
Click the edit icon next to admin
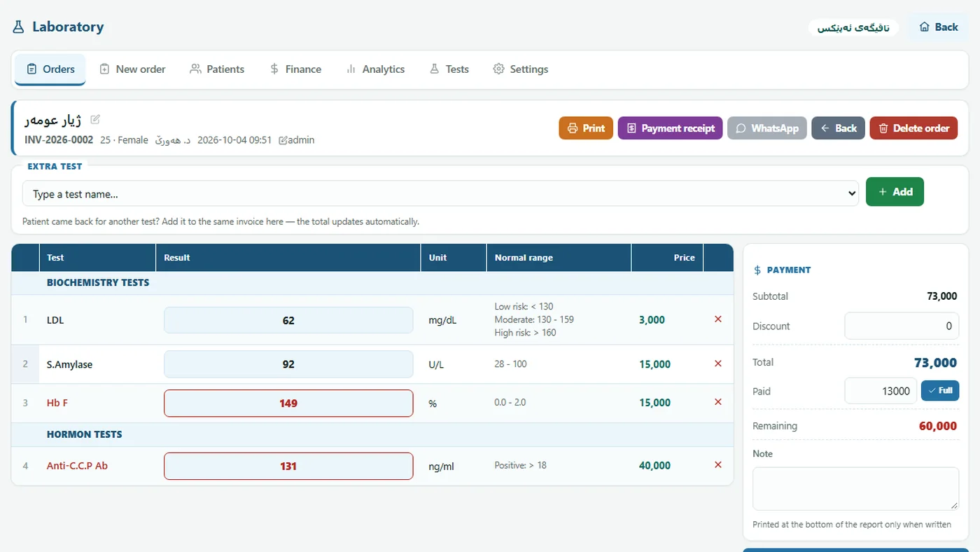[282, 140]
